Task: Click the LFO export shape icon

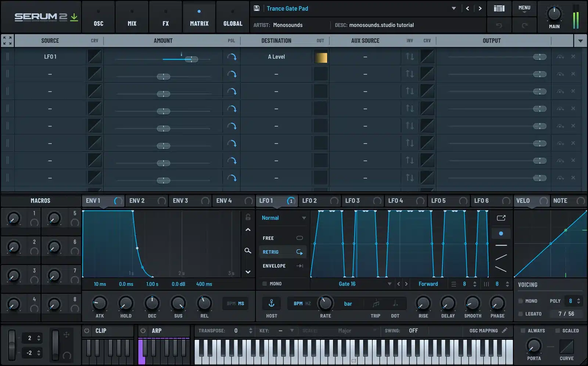Action: [501, 218]
